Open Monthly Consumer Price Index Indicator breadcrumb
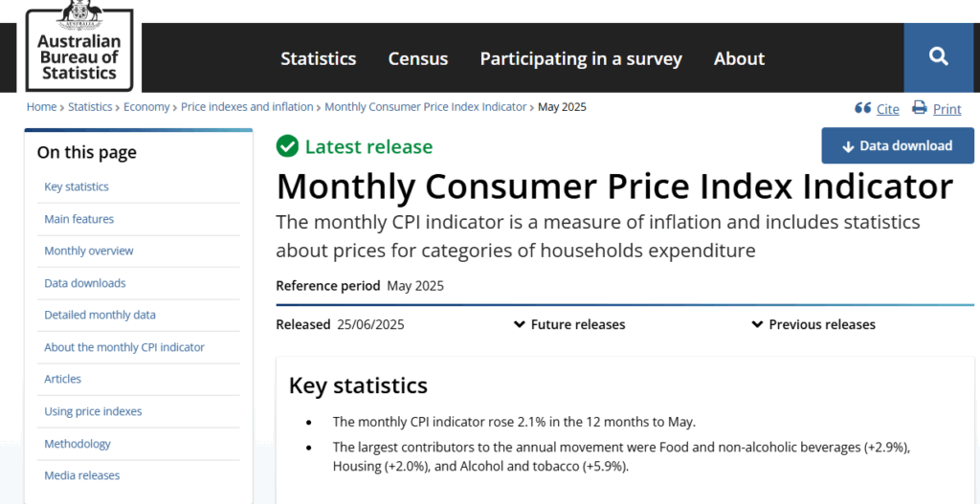 point(426,107)
